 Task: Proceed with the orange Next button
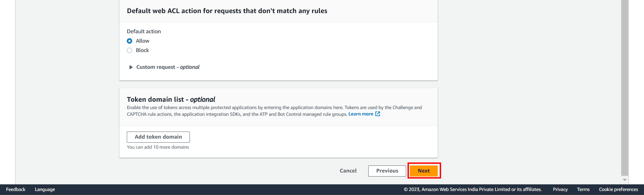tap(424, 171)
